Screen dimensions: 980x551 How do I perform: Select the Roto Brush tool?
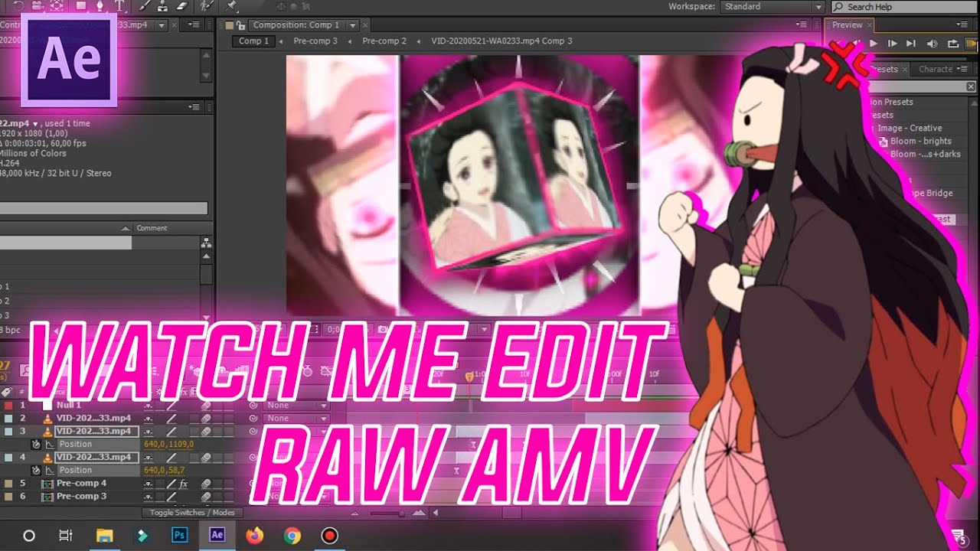click(x=207, y=5)
